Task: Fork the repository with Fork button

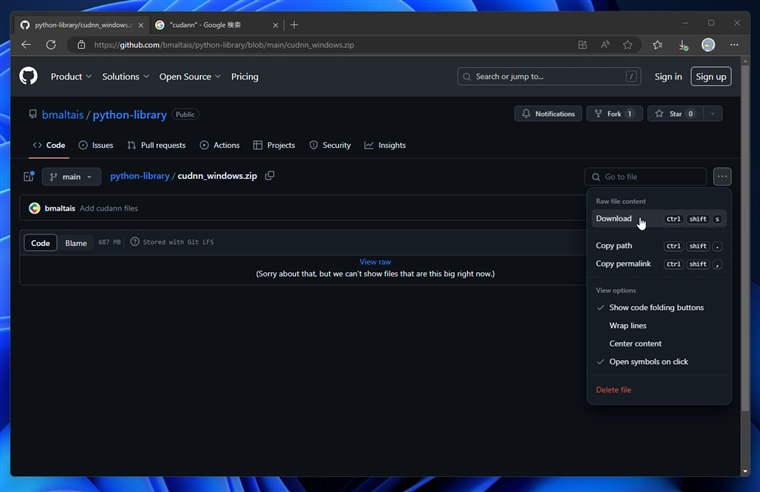Action: pyautogui.click(x=614, y=114)
